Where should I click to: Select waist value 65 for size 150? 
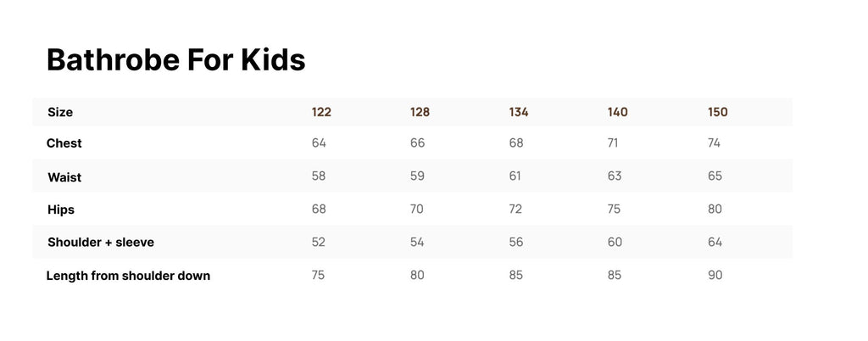click(715, 176)
